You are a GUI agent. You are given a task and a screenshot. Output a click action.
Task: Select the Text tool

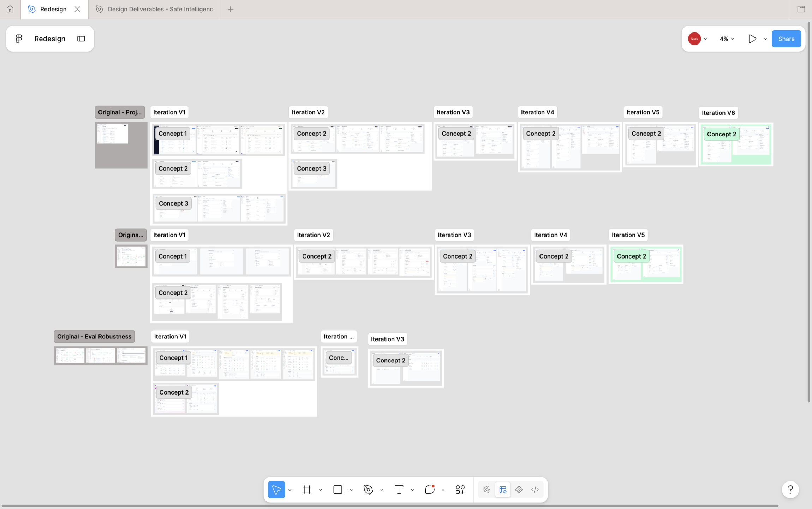(x=399, y=490)
